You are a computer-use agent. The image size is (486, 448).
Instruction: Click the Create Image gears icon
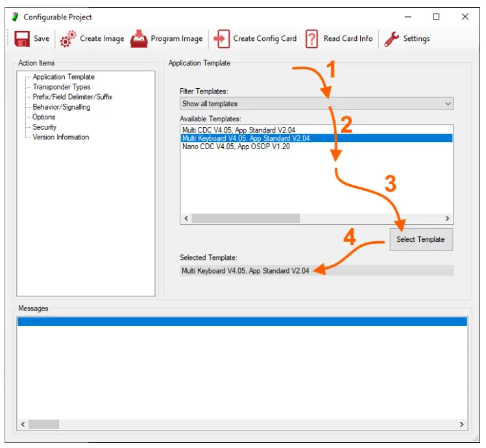[68, 39]
